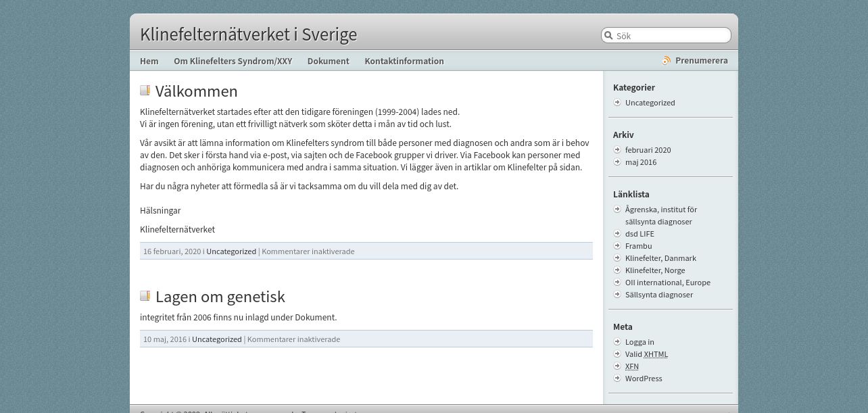Click the 'Hälsningar' text line

pos(160,211)
